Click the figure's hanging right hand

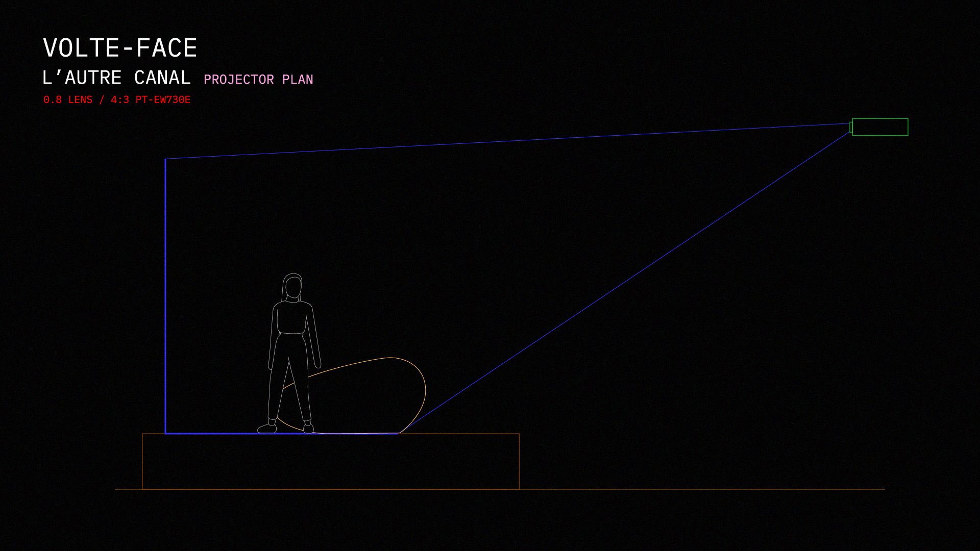pyautogui.click(x=317, y=363)
